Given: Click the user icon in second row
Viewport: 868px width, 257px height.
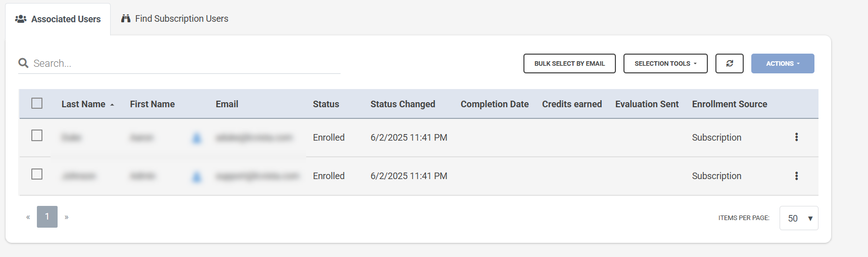Looking at the screenshot, I should tap(197, 177).
